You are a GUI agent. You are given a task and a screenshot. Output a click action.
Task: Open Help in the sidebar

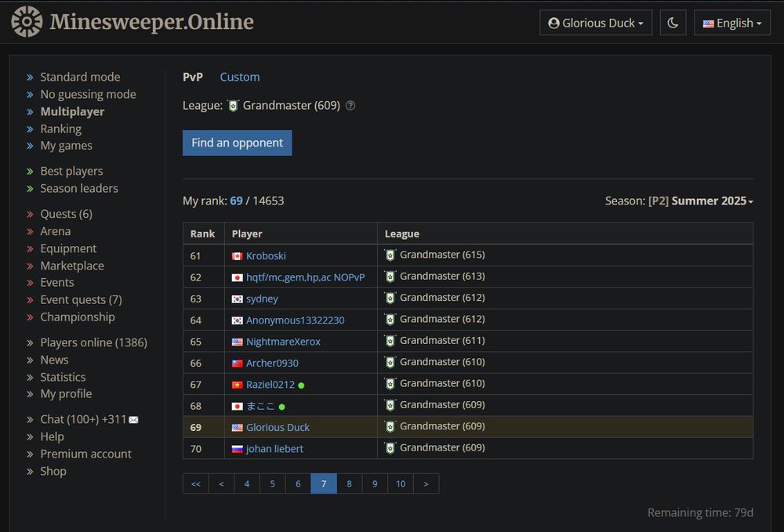[52, 436]
